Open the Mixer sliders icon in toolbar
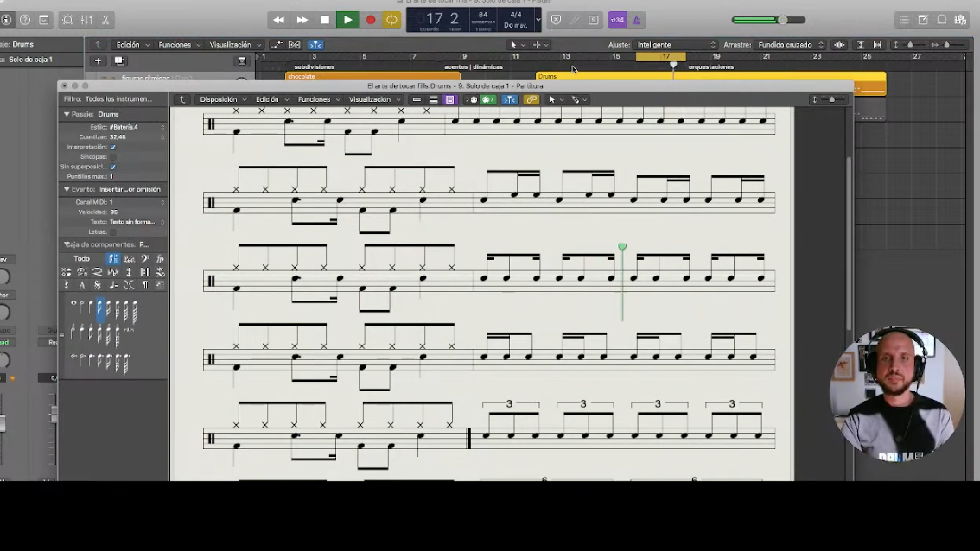Screen dimensions: 980x551 pos(87,20)
